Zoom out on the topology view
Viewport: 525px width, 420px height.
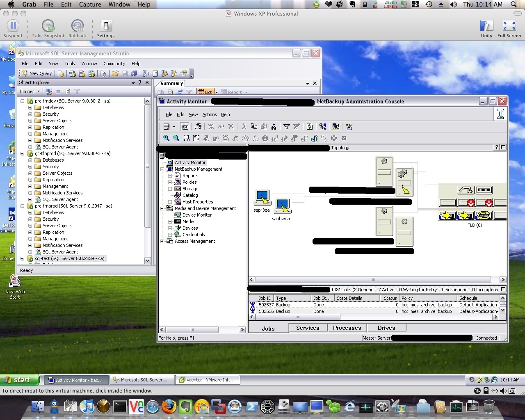(x=176, y=138)
